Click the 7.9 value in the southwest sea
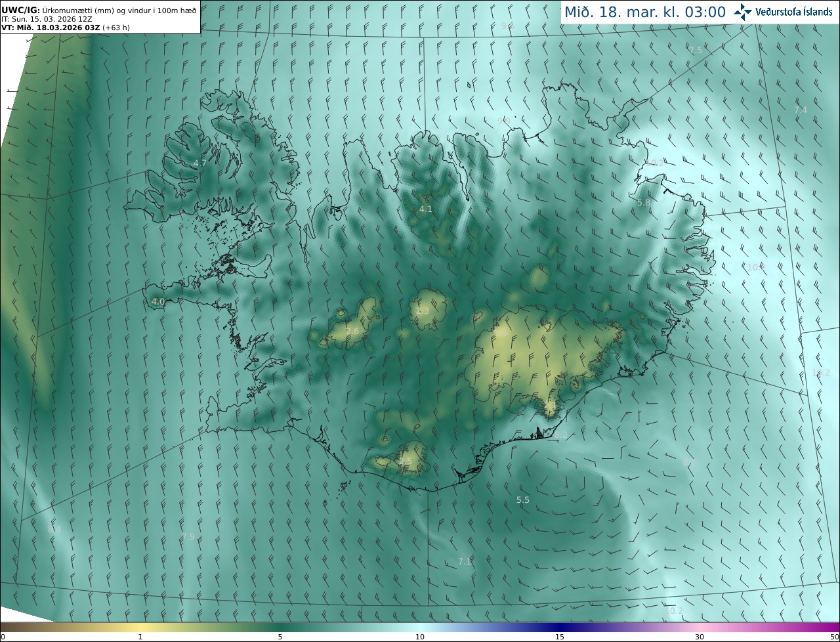The width and height of the screenshot is (840, 642). click(188, 536)
